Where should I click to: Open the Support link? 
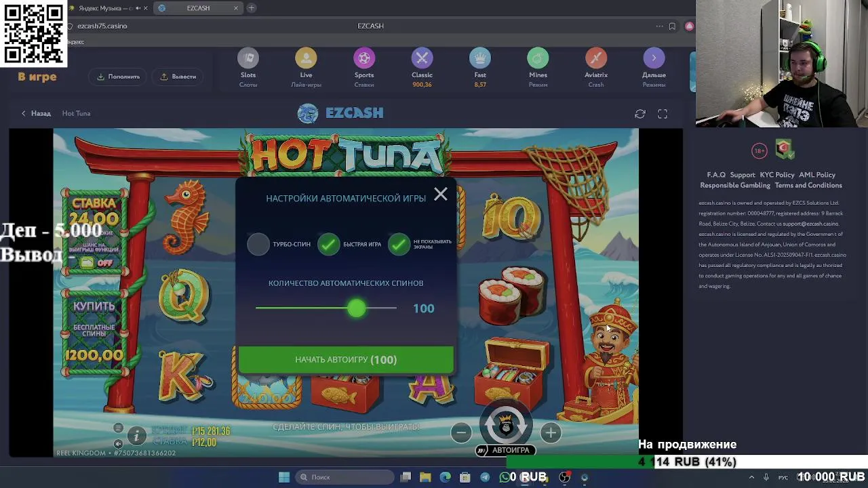point(743,175)
